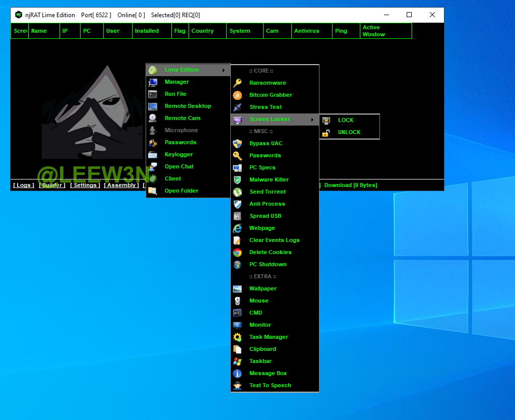Open the Settings link in bottom bar
The width and height of the screenshot is (515, 420).
click(x=85, y=185)
